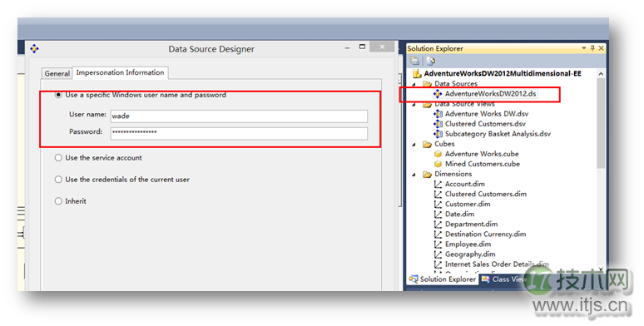Click the Clustered Customers.dsv icon
Viewport: 644px width, 326px height.
438,124
